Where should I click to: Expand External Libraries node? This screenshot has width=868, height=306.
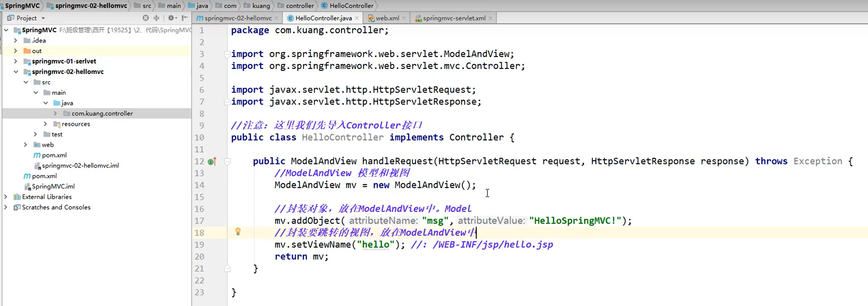coord(6,197)
